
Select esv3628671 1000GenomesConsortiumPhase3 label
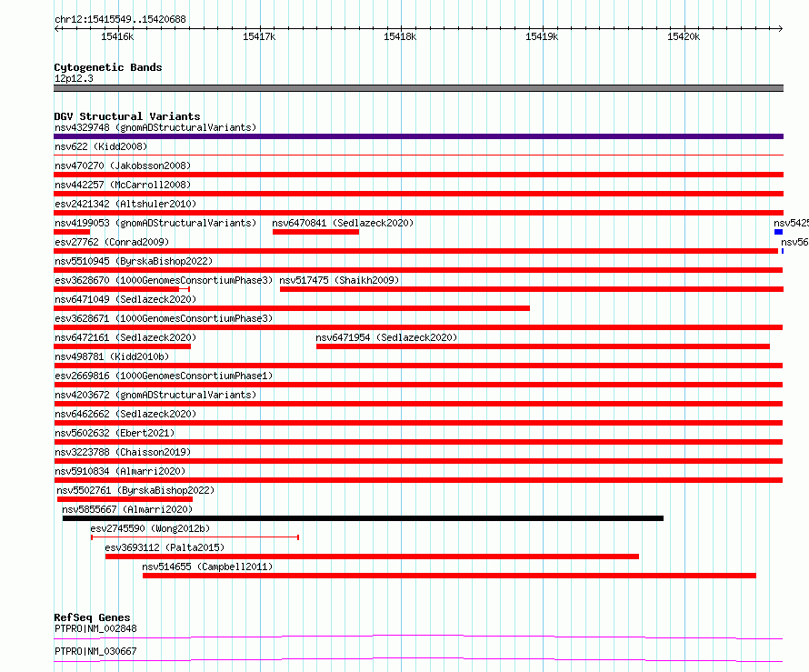point(164,318)
